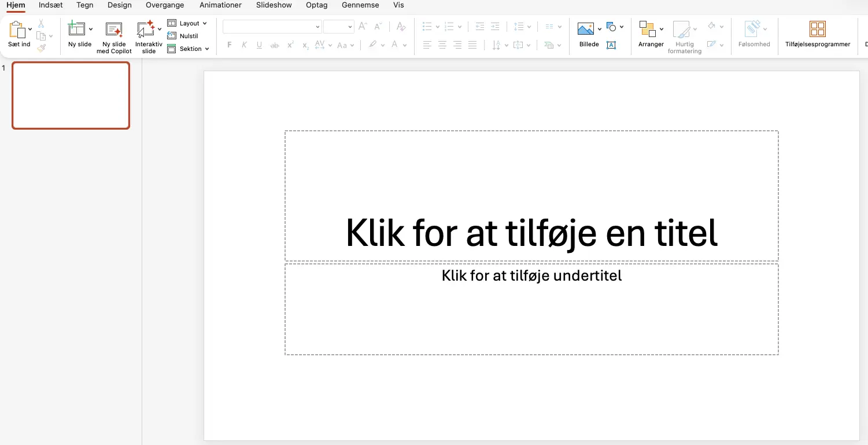Click the Hurtig formatering icon
Screen dimensions: 868x445
pos(682,29)
